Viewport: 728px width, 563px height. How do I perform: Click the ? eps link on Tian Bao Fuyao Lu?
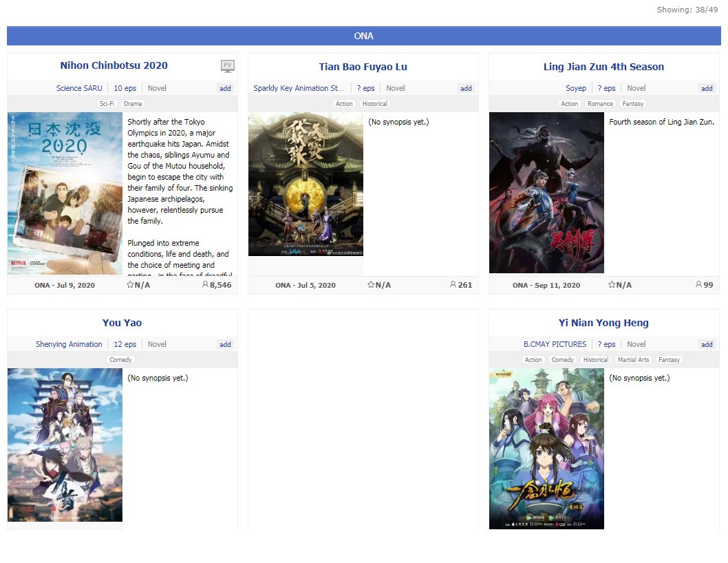(365, 88)
